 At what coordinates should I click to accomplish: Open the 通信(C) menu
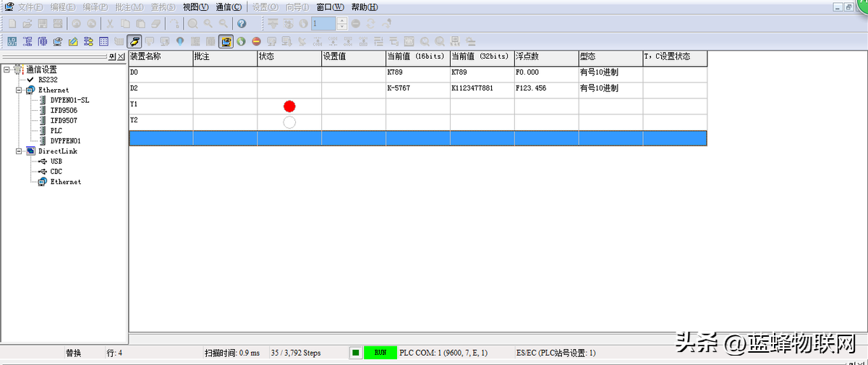point(229,7)
